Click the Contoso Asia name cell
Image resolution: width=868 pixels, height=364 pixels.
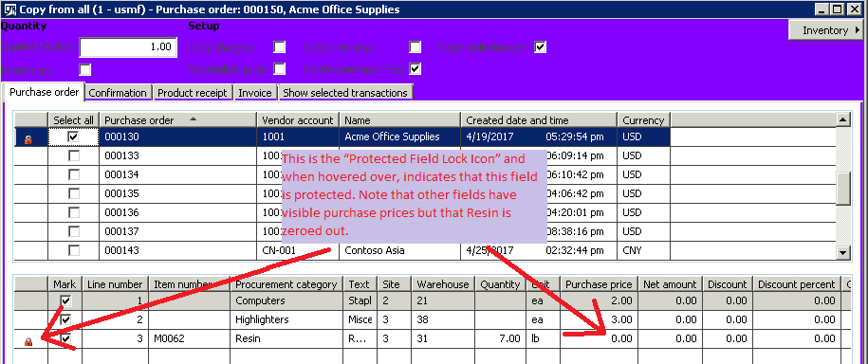coord(399,250)
